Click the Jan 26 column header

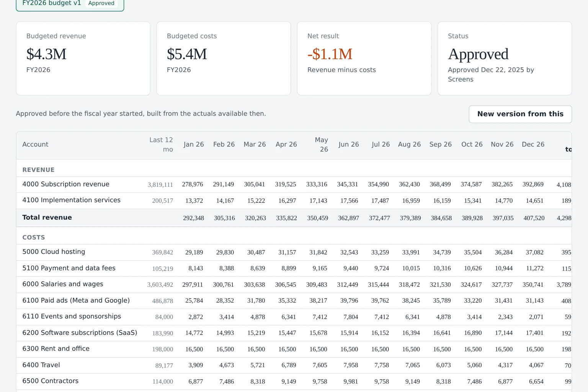pyautogui.click(x=193, y=144)
